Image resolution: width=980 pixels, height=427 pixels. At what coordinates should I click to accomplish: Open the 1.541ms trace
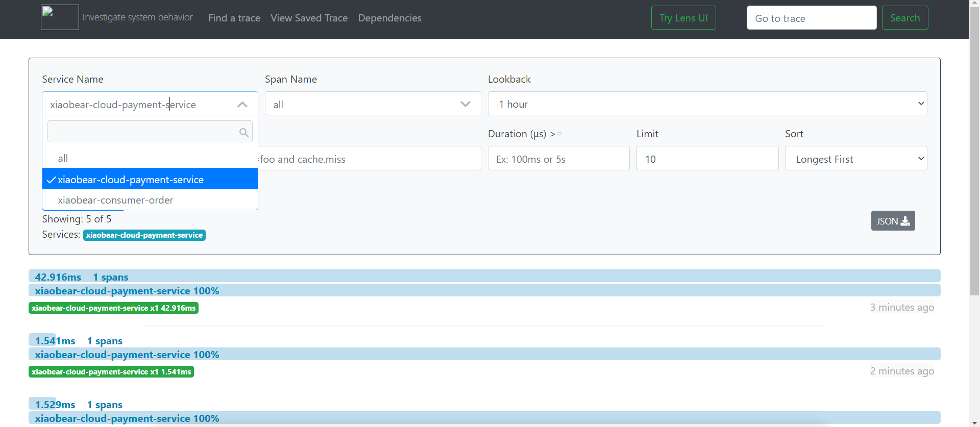pos(484,340)
